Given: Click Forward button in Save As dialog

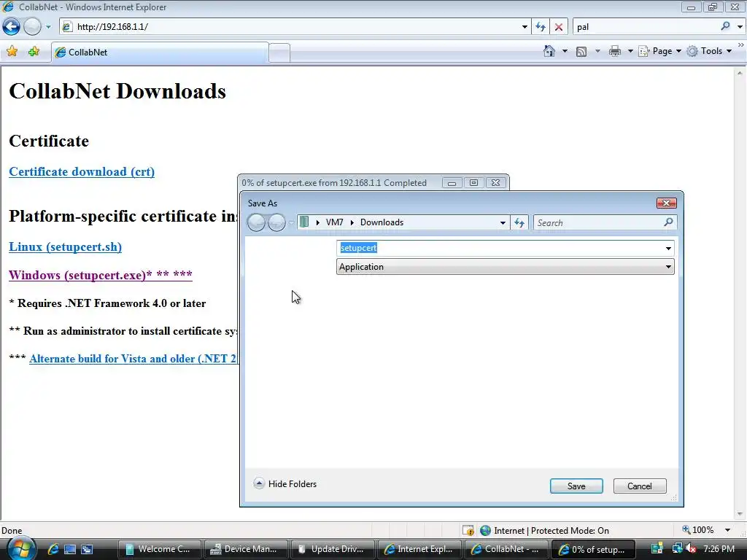Looking at the screenshot, I should coord(276,222).
